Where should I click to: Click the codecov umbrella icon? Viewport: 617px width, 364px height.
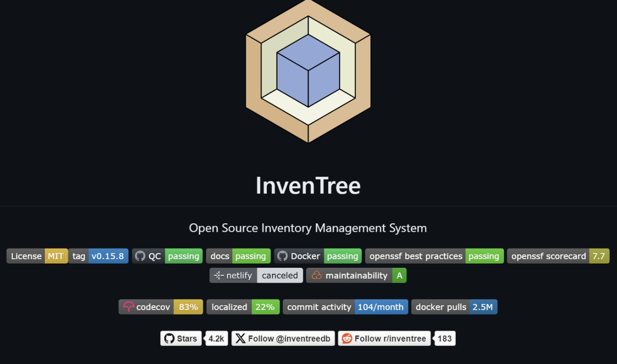[129, 307]
